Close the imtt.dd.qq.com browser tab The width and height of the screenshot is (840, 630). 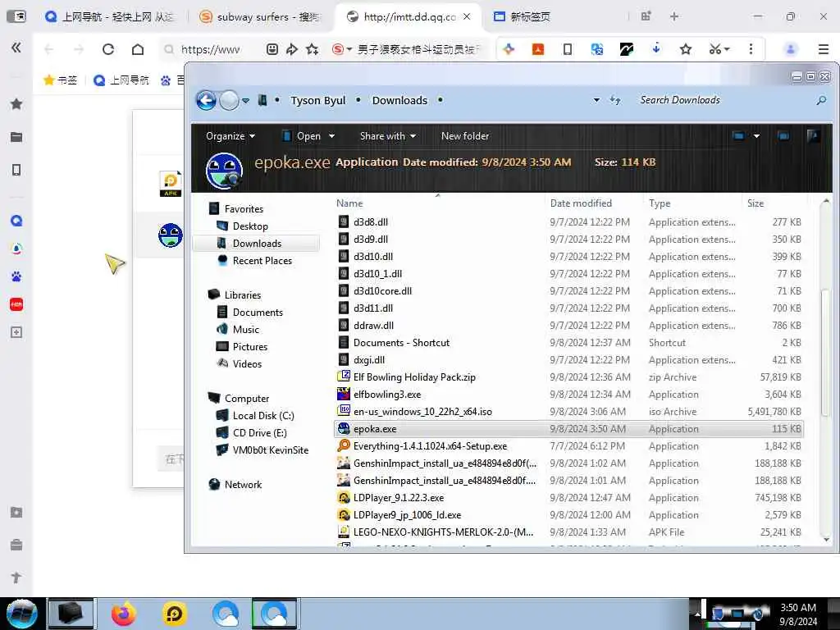467,16
